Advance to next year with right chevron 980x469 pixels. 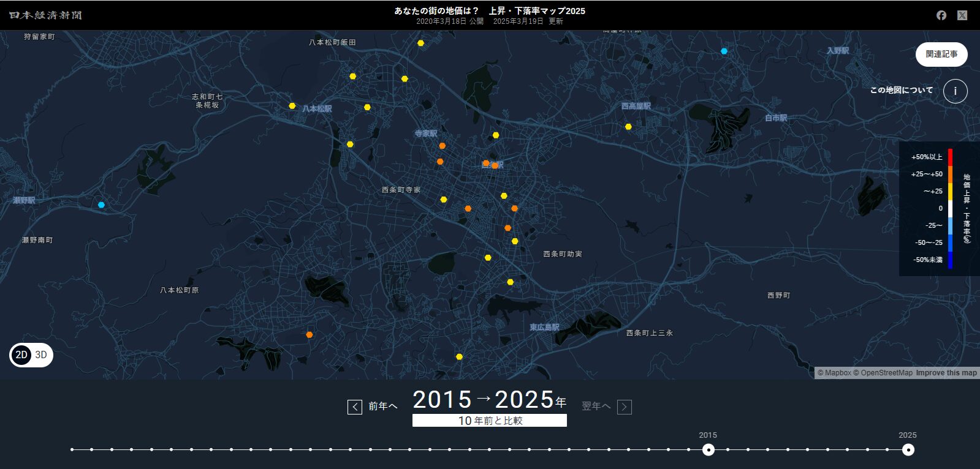(x=624, y=407)
